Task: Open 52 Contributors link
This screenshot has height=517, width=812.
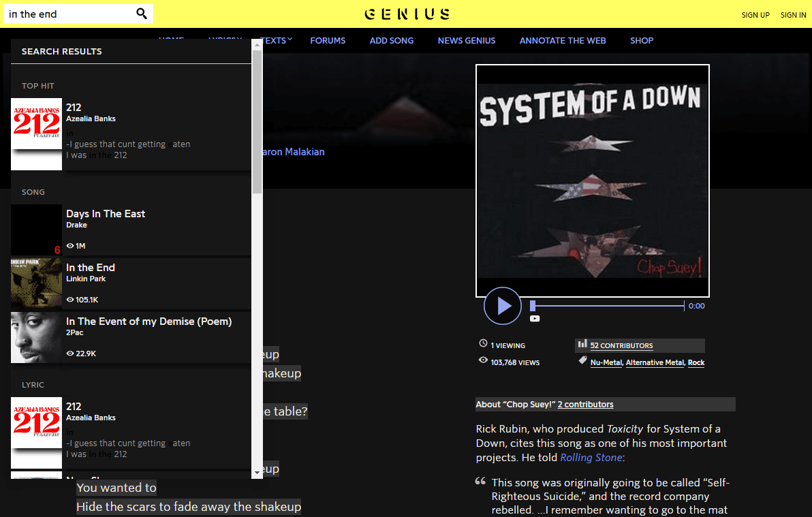Action: click(621, 345)
